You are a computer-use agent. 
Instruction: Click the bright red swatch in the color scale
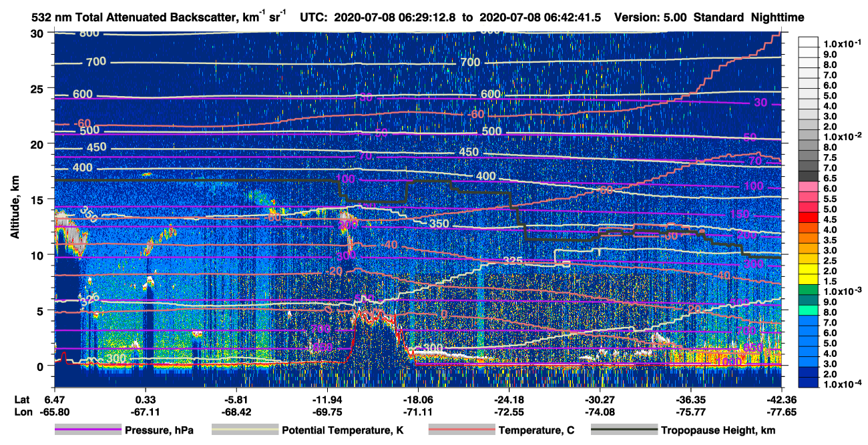point(808,219)
